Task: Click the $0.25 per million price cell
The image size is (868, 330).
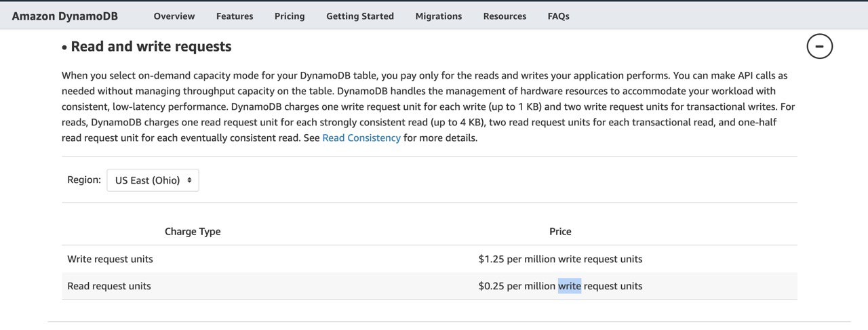Action: pos(560,286)
